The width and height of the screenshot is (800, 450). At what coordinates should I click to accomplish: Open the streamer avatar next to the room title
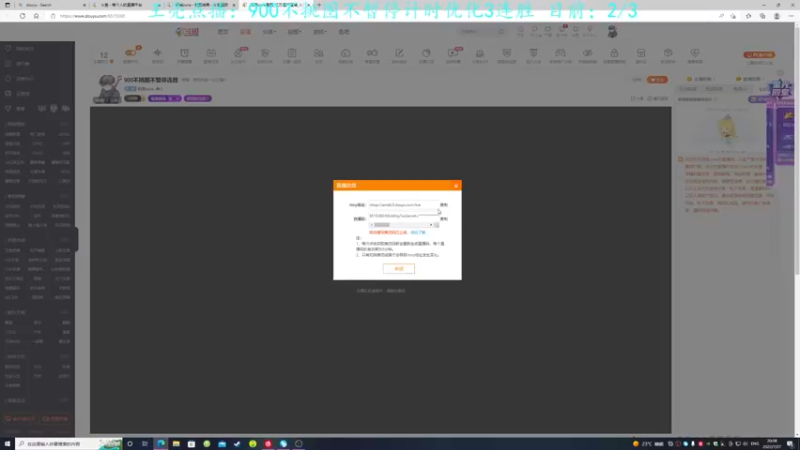(x=108, y=89)
